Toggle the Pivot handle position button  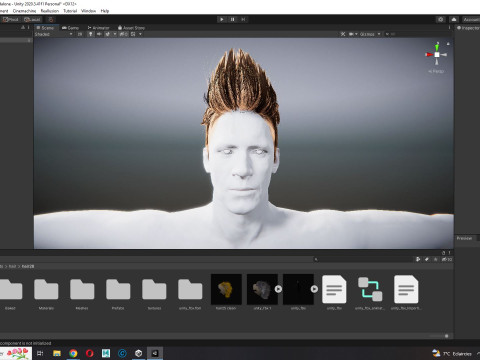[10, 19]
